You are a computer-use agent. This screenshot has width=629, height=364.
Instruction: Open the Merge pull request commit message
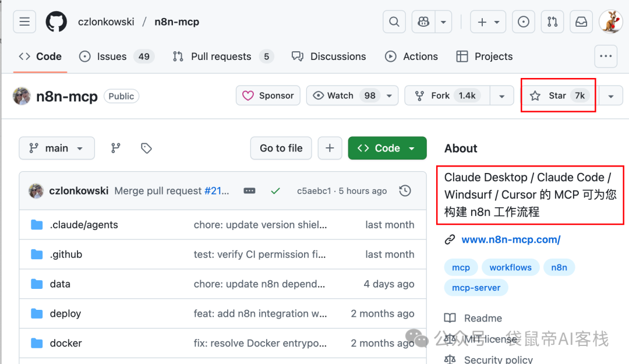[172, 190]
